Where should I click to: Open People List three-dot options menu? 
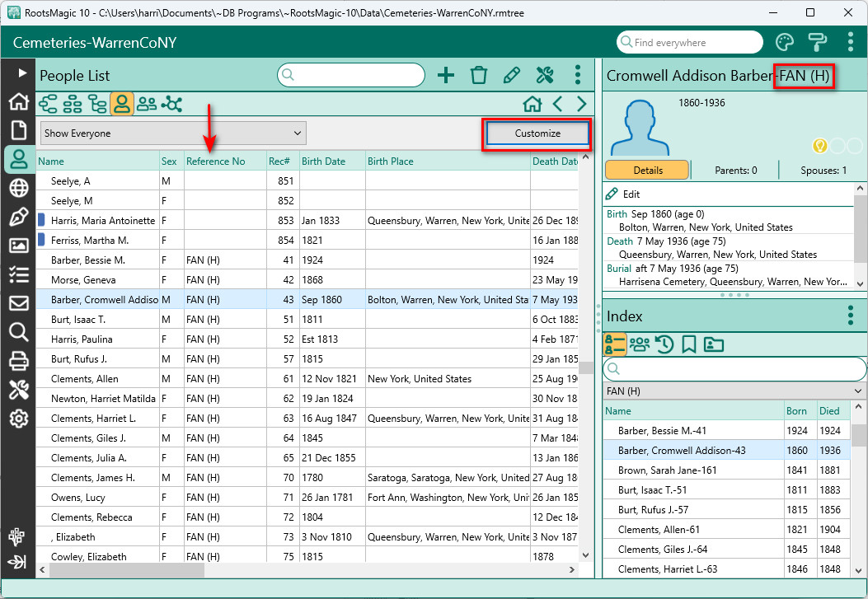click(577, 75)
